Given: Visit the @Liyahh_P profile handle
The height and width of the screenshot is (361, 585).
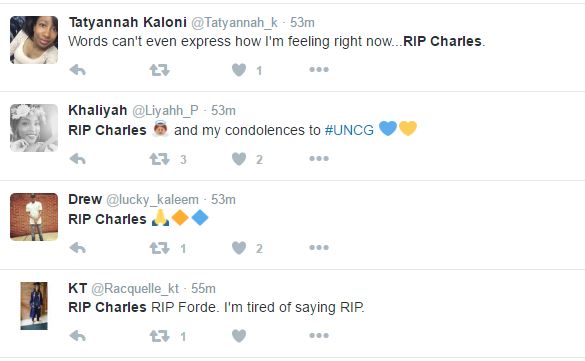Looking at the screenshot, I should 165,111.
